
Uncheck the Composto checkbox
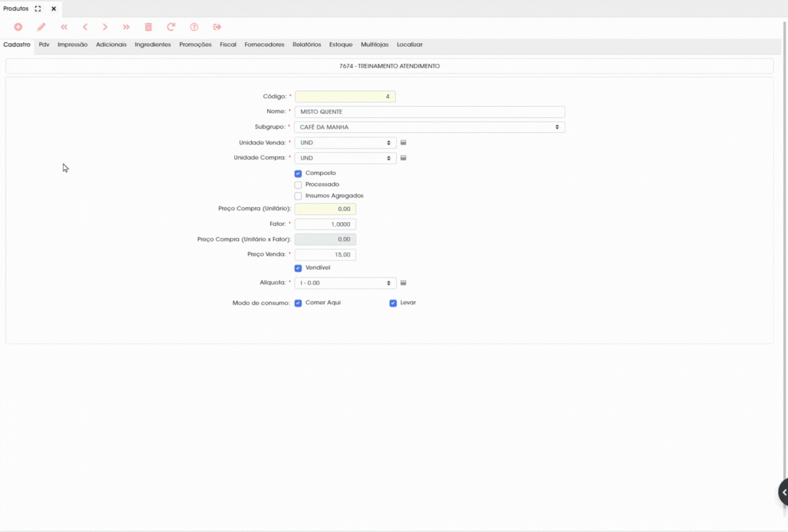298,174
